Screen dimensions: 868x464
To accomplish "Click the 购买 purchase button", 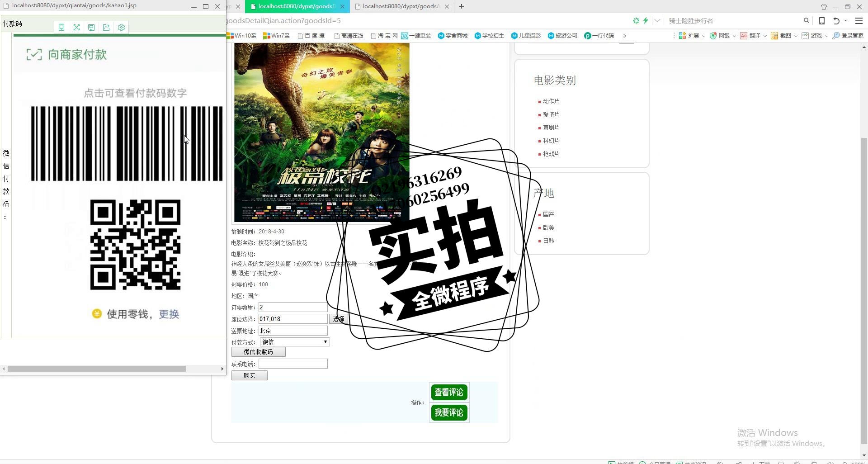I will 249,375.
